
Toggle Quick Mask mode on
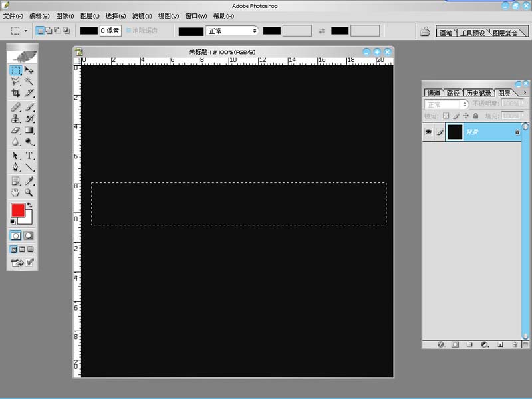coord(29,235)
